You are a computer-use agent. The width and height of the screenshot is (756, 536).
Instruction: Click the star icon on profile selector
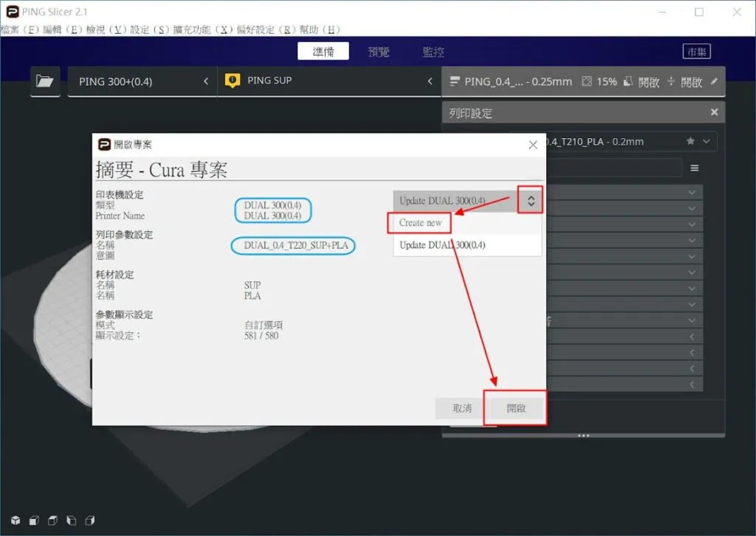pyautogui.click(x=690, y=141)
